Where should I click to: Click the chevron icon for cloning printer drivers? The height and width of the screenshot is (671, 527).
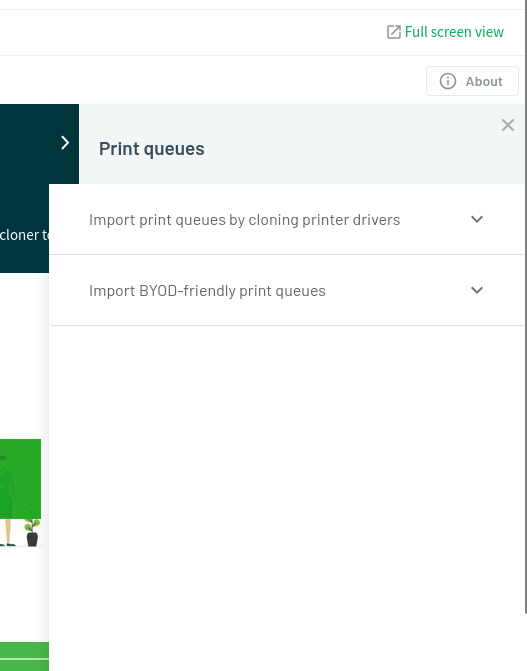(477, 219)
